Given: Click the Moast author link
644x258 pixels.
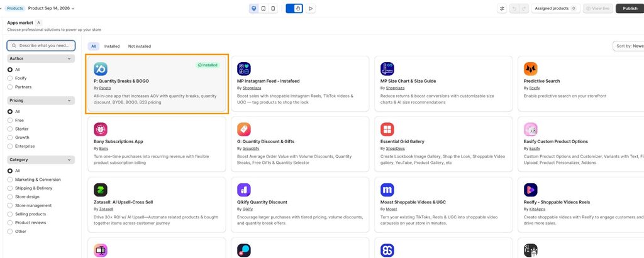Looking at the screenshot, I should pyautogui.click(x=391, y=209).
